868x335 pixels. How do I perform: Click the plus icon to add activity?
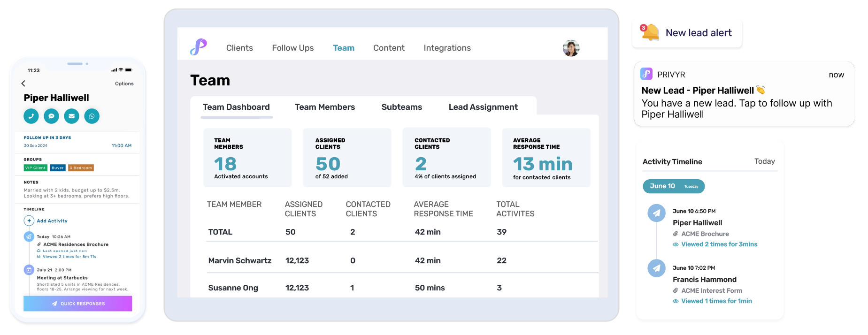click(29, 221)
